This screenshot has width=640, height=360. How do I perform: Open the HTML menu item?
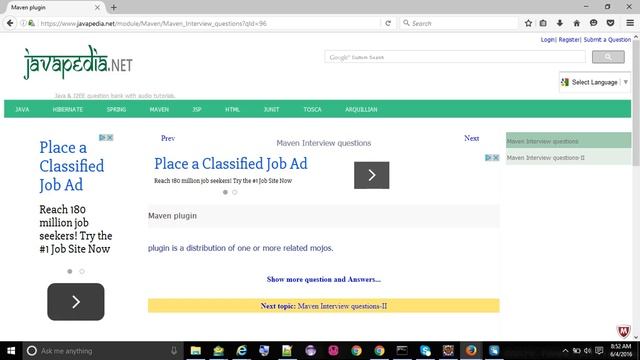pyautogui.click(x=232, y=109)
